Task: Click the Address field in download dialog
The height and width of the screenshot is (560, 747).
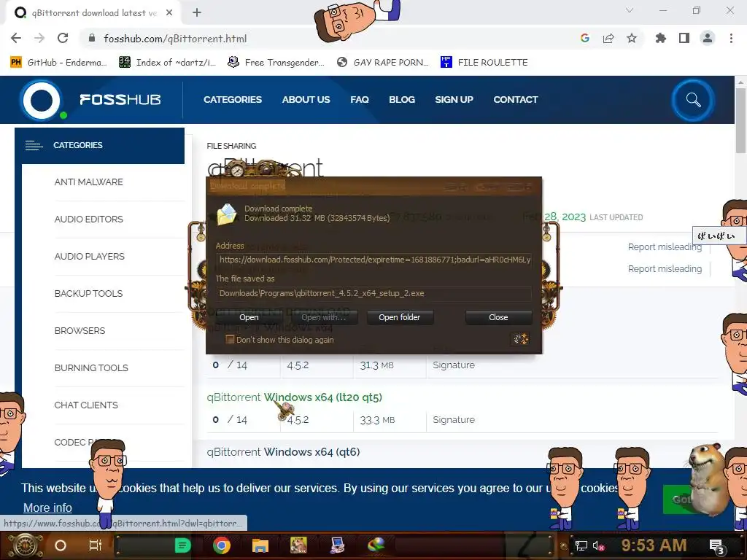Action: point(374,260)
